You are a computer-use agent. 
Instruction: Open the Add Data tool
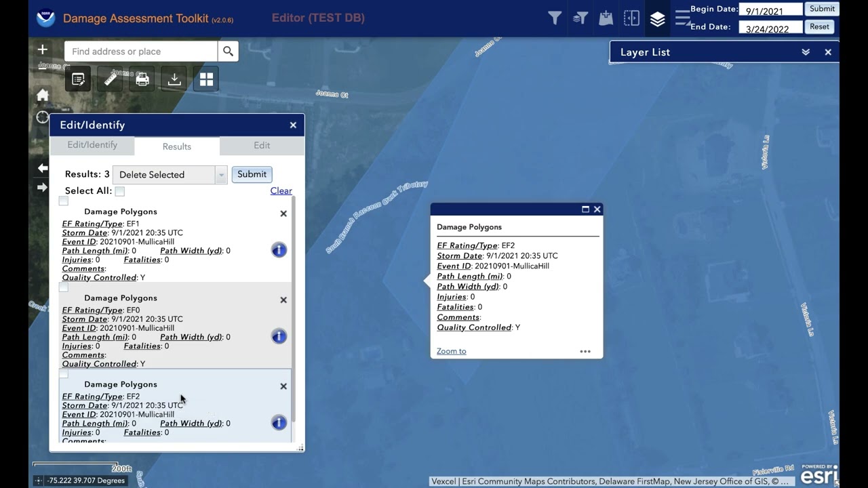pos(606,18)
